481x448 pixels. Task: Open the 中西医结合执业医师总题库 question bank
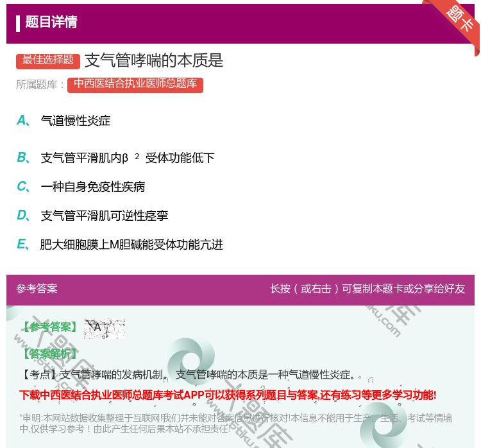(x=135, y=84)
